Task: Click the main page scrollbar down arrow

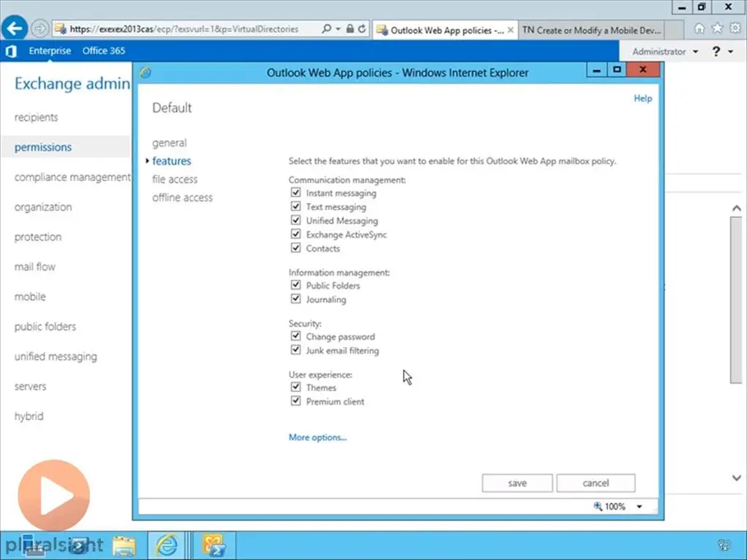Action: [737, 478]
